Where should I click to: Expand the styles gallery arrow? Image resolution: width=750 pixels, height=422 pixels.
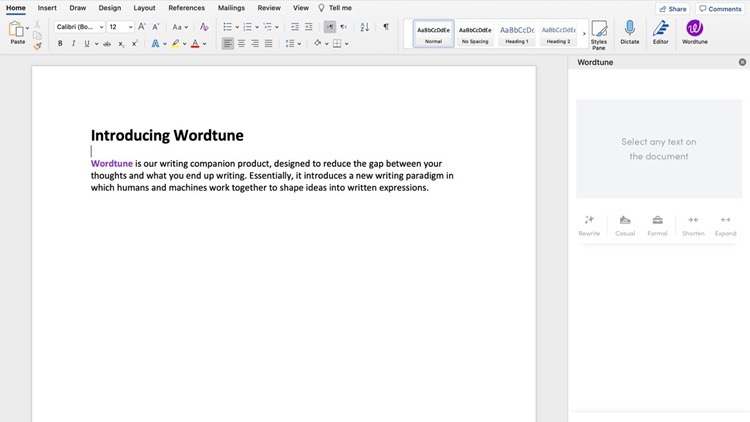[584, 33]
